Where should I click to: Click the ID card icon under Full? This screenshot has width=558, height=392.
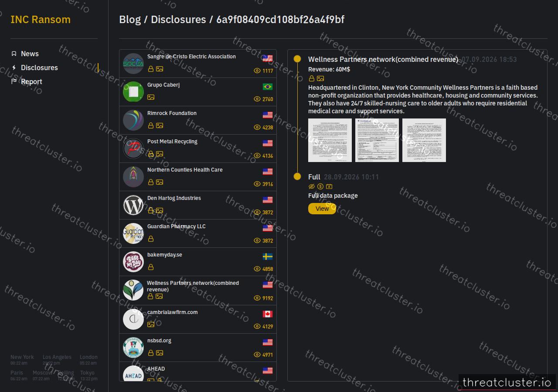(x=329, y=186)
